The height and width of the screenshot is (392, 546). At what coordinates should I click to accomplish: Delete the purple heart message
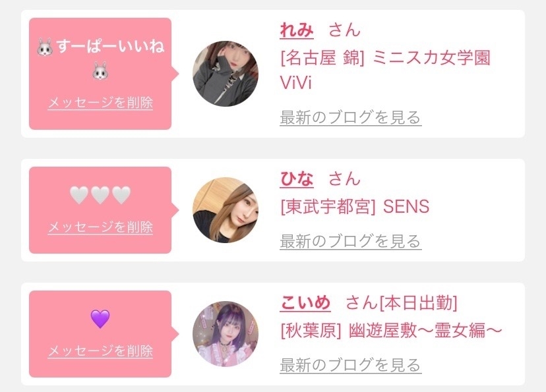pos(100,351)
